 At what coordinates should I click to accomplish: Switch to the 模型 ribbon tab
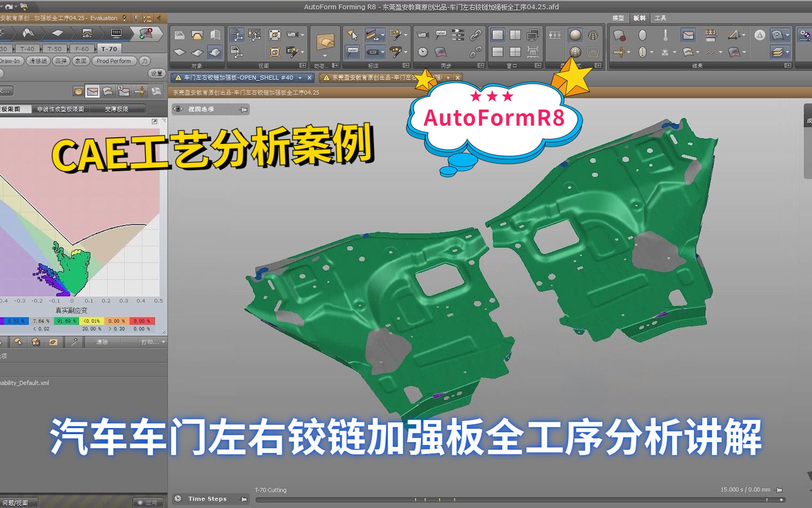[x=618, y=18]
